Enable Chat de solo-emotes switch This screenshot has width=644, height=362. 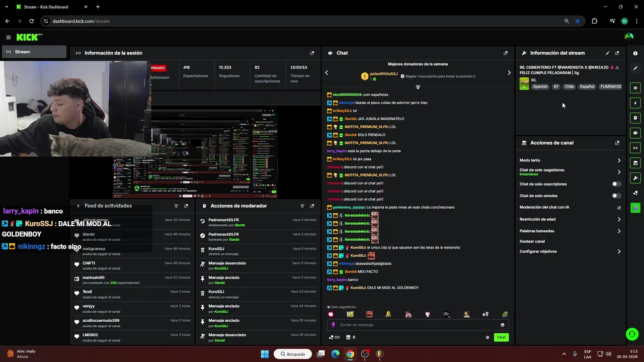[x=615, y=196]
